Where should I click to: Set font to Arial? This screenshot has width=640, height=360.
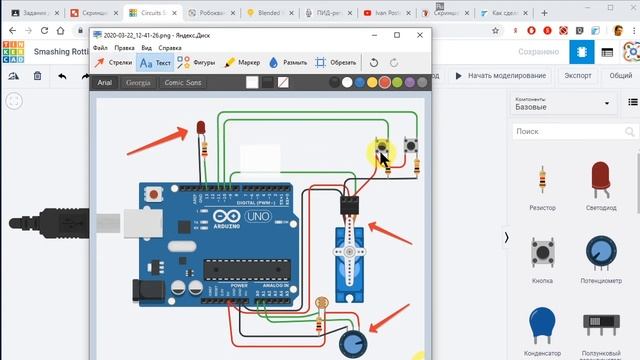coord(104,82)
